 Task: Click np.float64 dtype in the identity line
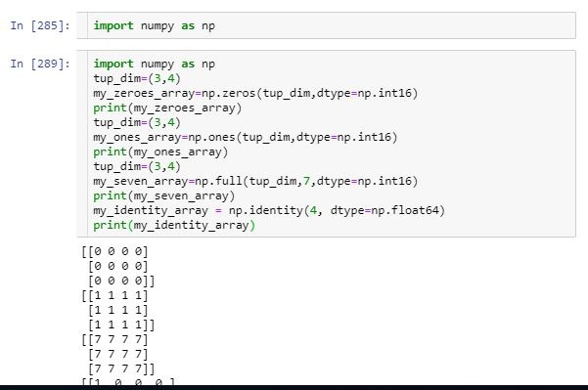pos(405,210)
